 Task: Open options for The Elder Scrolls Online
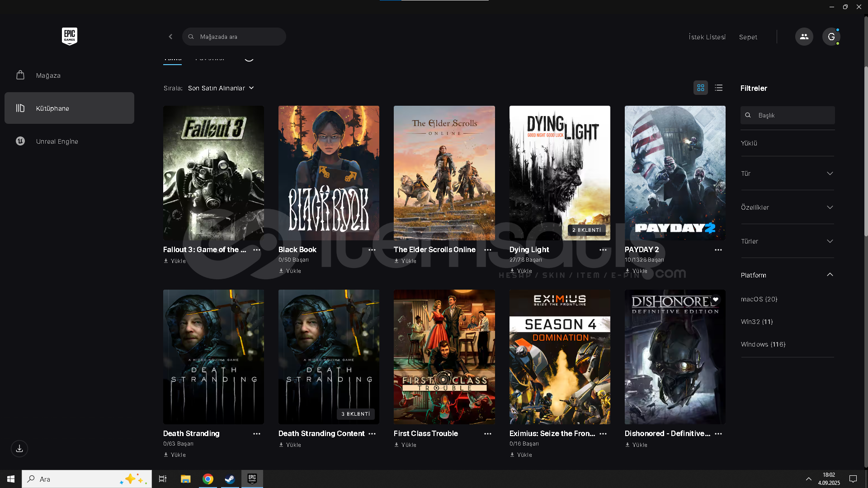pyautogui.click(x=488, y=250)
